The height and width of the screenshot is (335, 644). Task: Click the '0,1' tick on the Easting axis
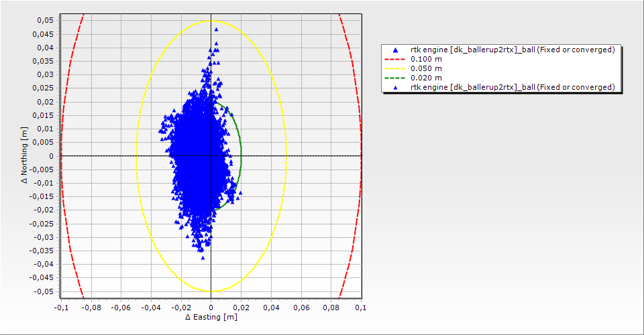pyautogui.click(x=361, y=308)
